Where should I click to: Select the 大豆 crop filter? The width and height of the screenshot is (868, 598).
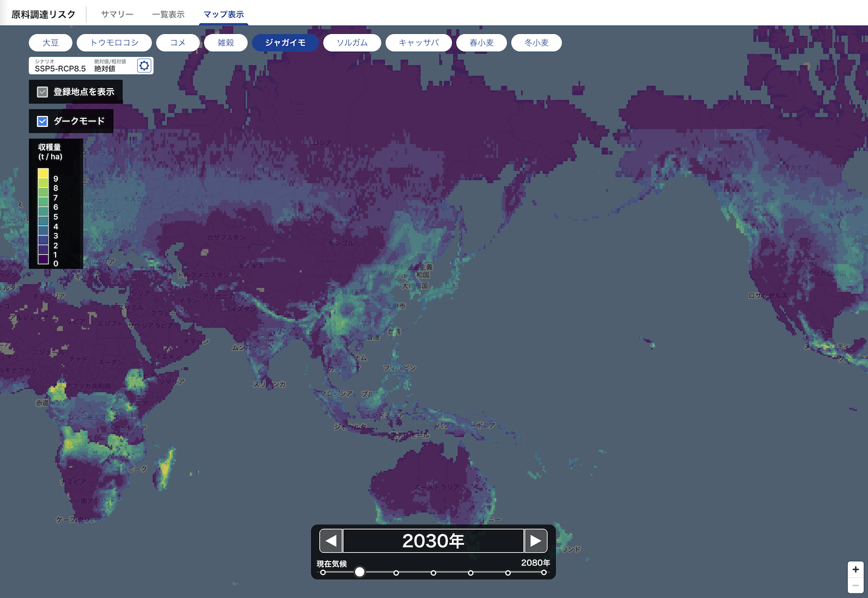pyautogui.click(x=51, y=42)
